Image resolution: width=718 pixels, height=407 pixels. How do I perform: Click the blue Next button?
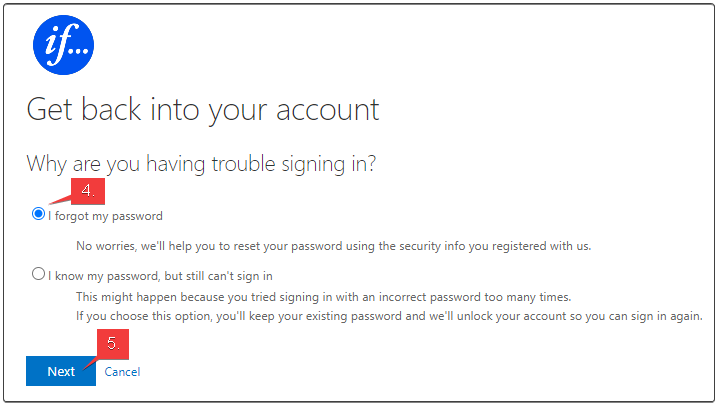[x=61, y=371]
